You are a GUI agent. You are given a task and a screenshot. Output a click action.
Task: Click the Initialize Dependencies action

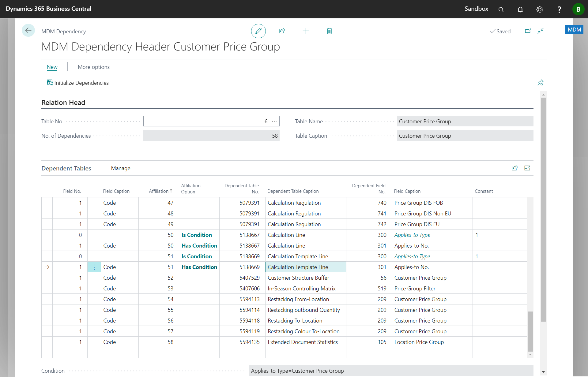78,83
